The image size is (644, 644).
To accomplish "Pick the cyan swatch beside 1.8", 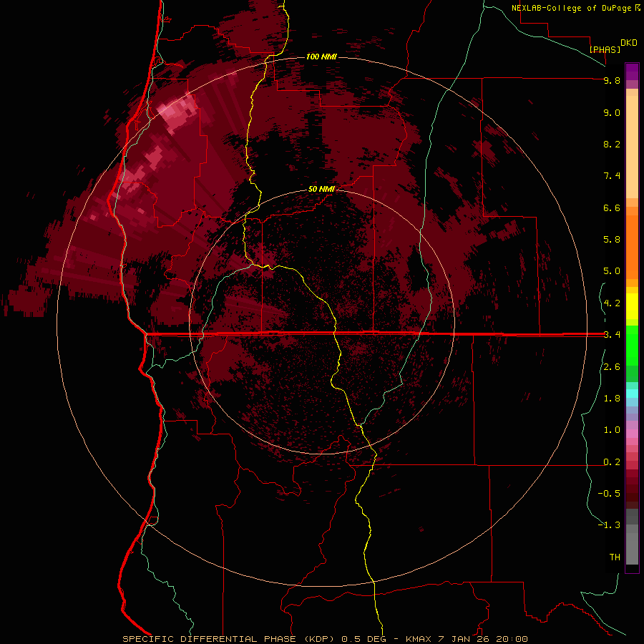I will coord(632,393).
